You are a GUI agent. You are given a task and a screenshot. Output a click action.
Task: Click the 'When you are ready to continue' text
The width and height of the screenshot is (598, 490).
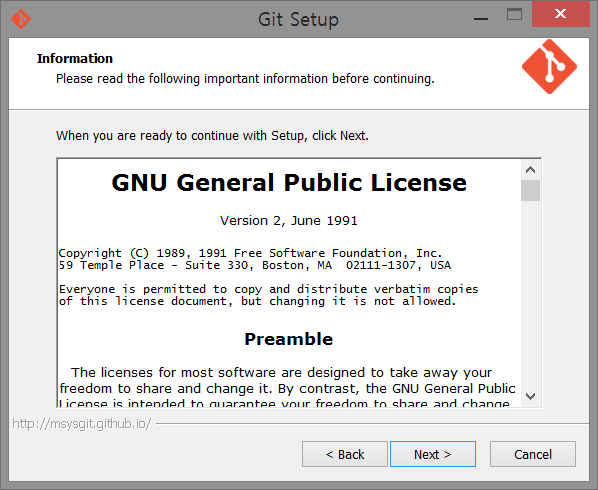click(x=212, y=136)
